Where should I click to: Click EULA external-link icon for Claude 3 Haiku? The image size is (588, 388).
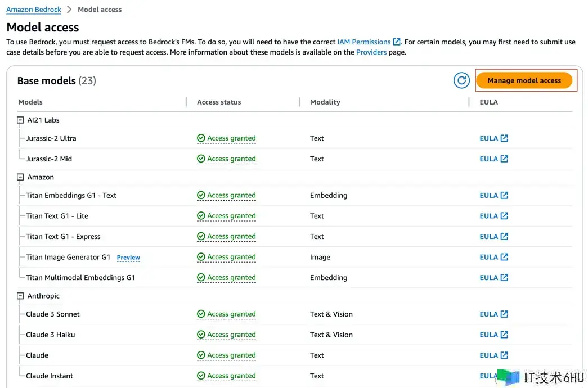(x=504, y=335)
